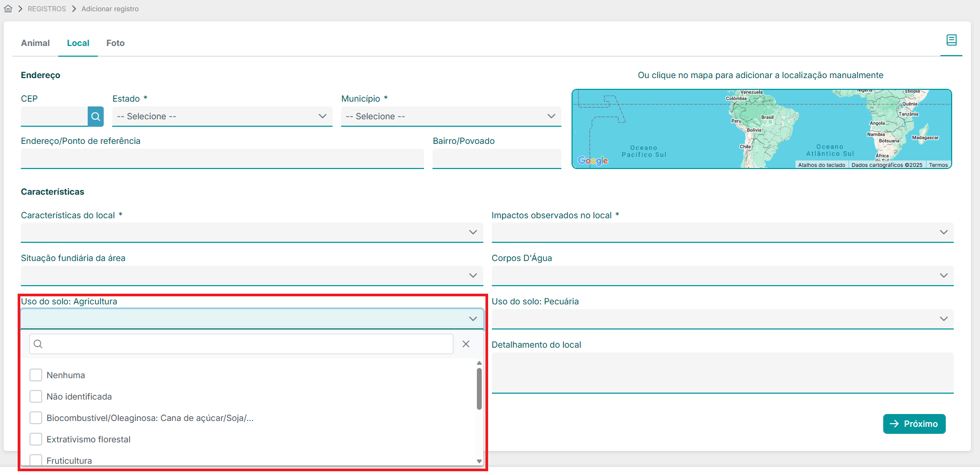Click the CEP search magnifier button
This screenshot has height=475, width=980.
click(96, 117)
